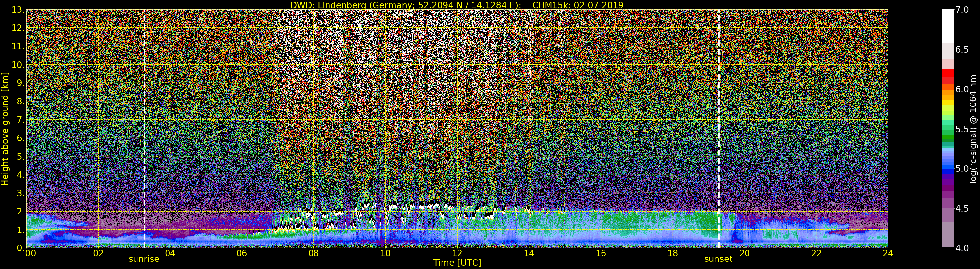The image size is (980, 269).
Task: Click the time tick label '00'
Action: tap(30, 253)
